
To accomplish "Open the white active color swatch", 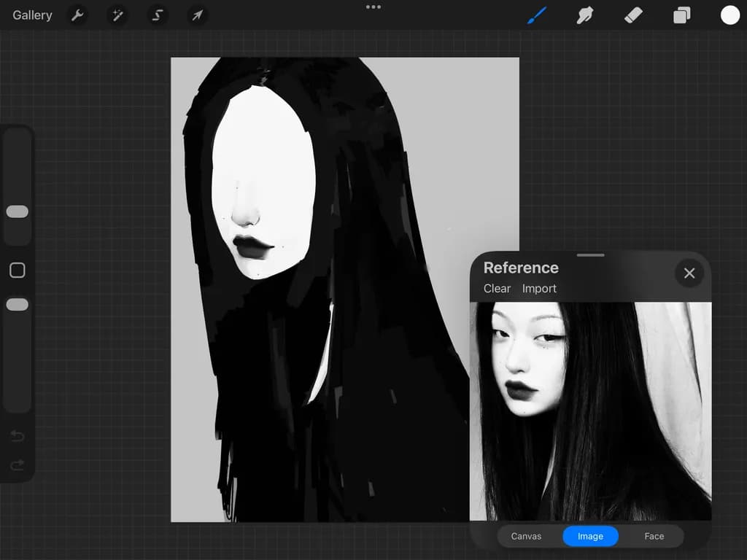I will point(729,15).
